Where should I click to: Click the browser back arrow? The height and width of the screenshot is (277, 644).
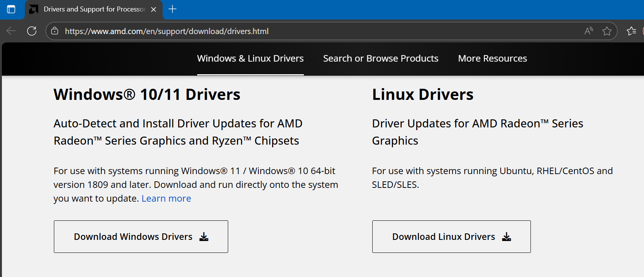(11, 31)
